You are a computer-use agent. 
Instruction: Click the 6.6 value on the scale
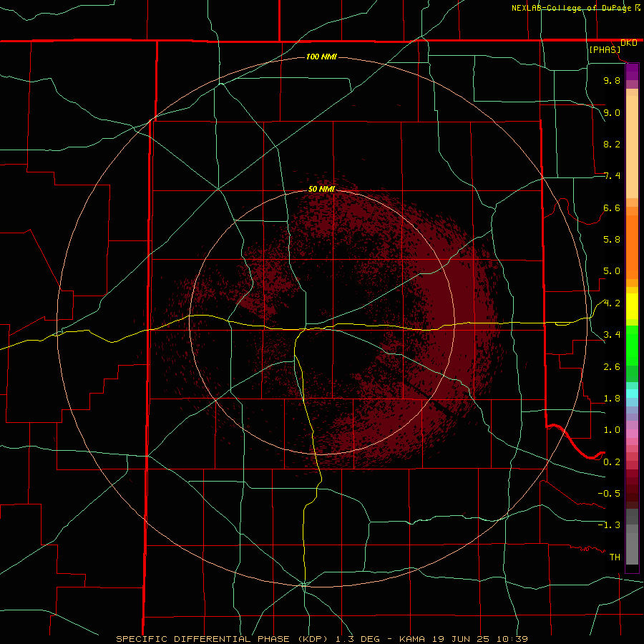point(612,208)
